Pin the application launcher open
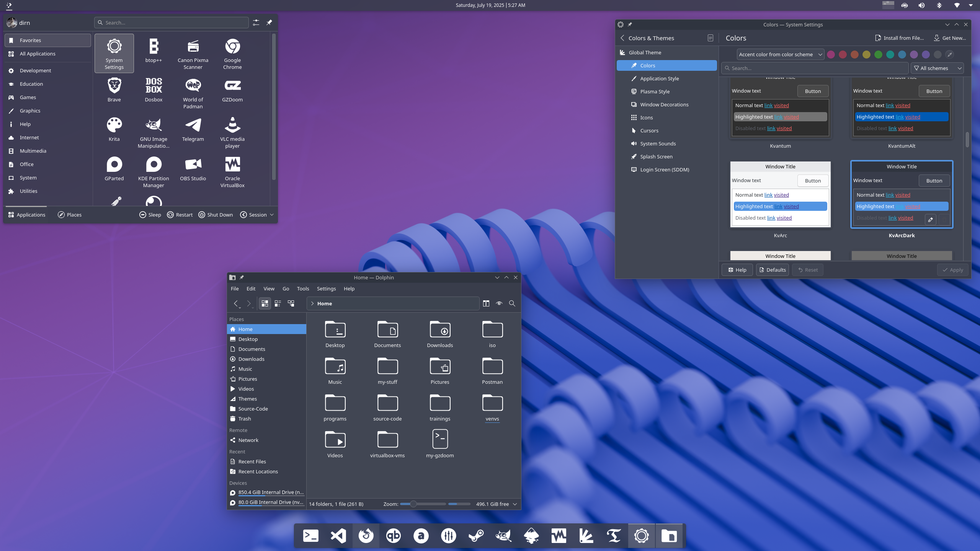The width and height of the screenshot is (980, 551). pos(269,23)
